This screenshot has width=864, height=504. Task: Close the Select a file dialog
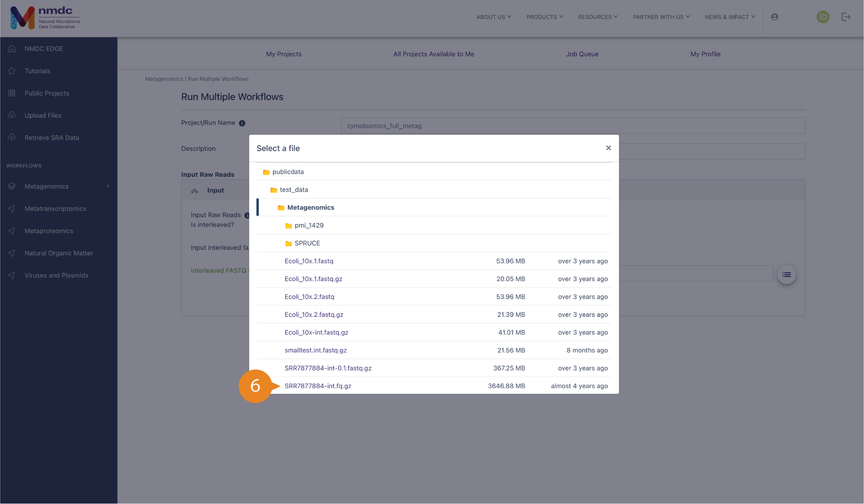pos(609,148)
